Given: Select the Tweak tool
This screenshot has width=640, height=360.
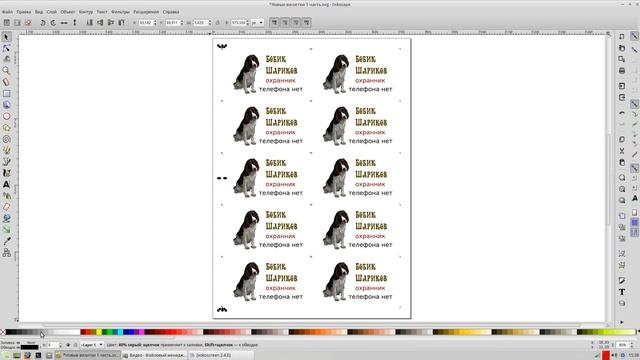Looking at the screenshot, I should coord(6,59).
